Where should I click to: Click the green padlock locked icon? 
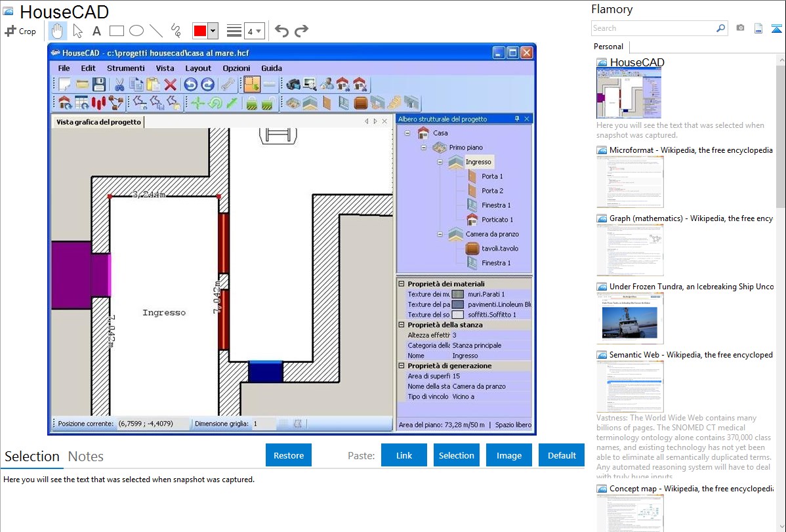click(x=252, y=103)
